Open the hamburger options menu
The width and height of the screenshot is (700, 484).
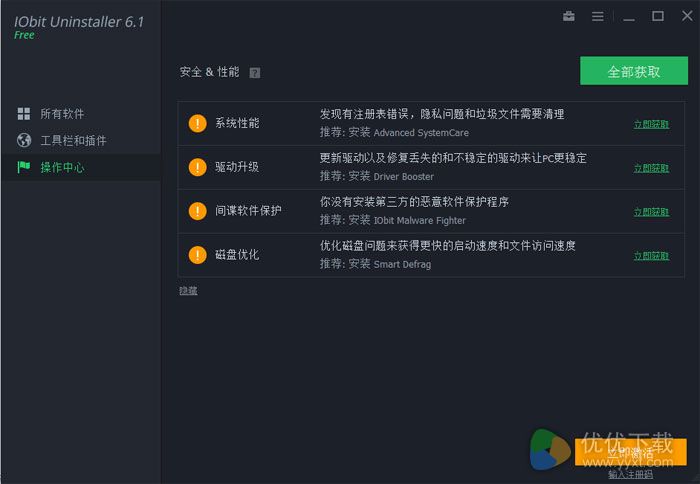point(597,17)
